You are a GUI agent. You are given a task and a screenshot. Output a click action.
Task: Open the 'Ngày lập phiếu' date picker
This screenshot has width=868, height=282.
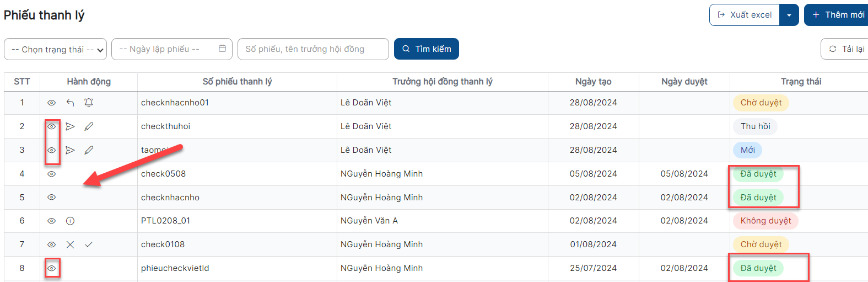[172, 49]
